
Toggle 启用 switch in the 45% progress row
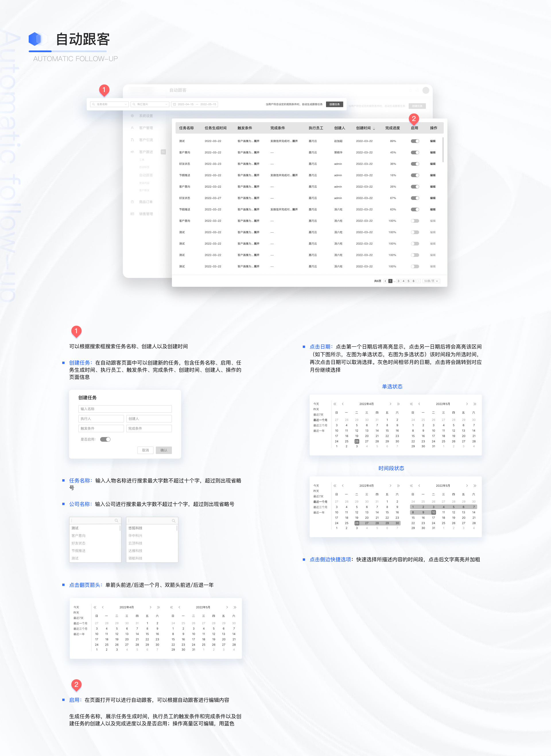(415, 152)
